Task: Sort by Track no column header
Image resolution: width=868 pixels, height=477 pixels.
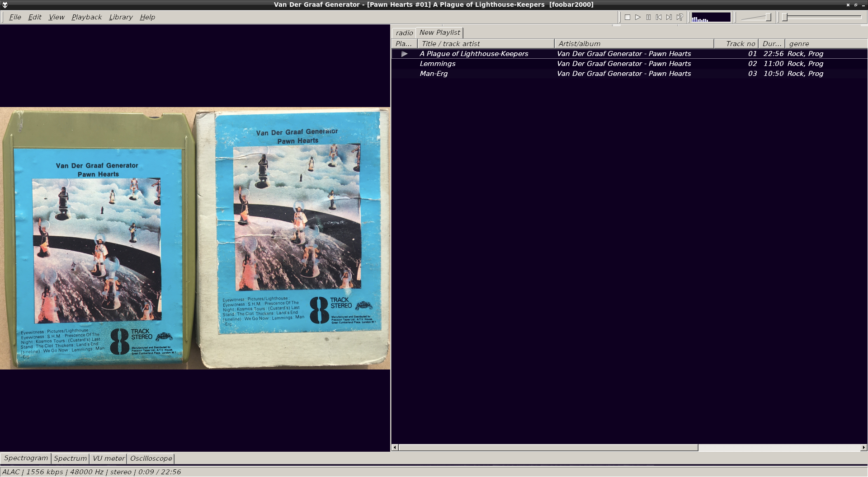Action: (736, 44)
